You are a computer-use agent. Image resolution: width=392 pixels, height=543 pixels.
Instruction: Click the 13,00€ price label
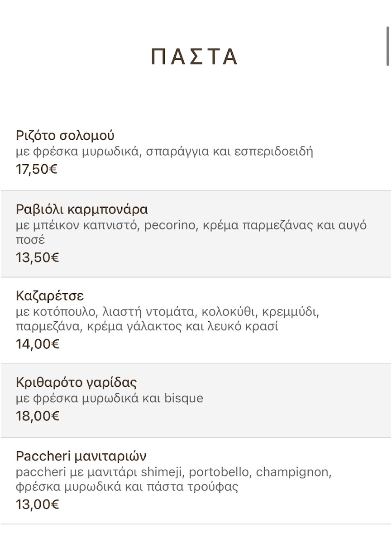(x=38, y=504)
